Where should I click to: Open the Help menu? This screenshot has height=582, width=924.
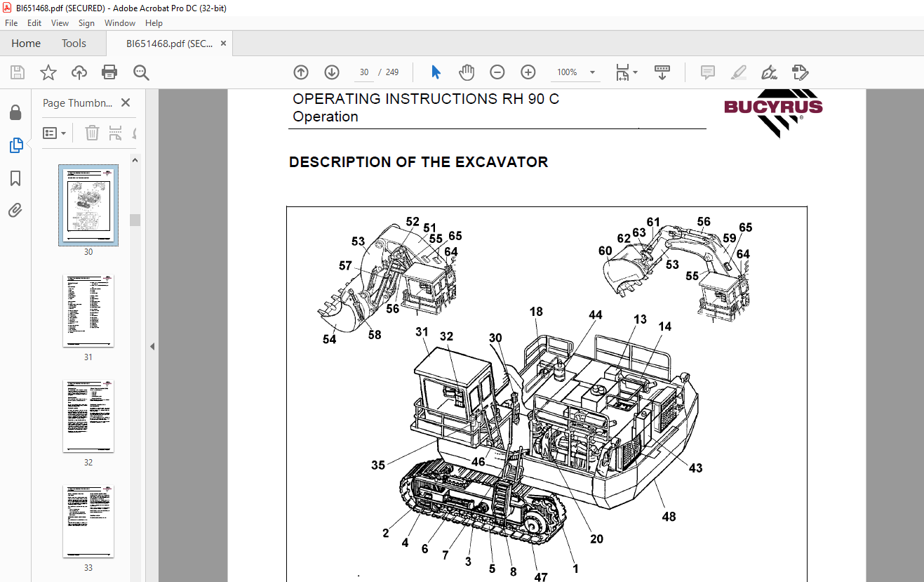click(154, 23)
